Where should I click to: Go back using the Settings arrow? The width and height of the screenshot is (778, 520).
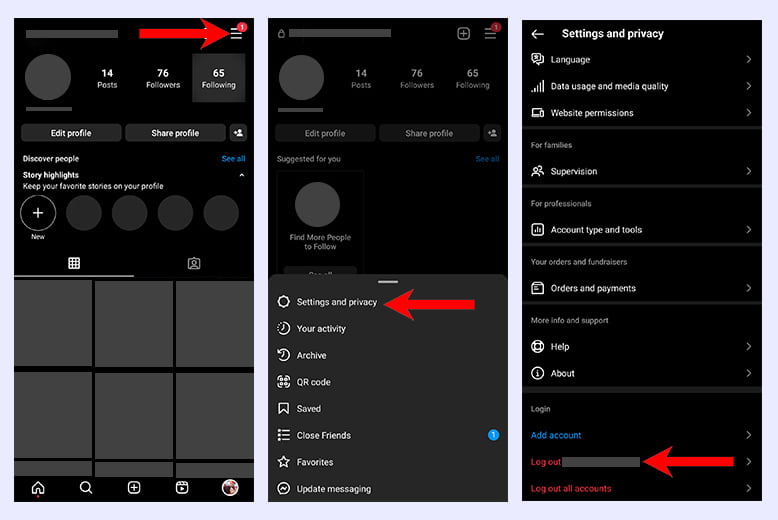(537, 34)
